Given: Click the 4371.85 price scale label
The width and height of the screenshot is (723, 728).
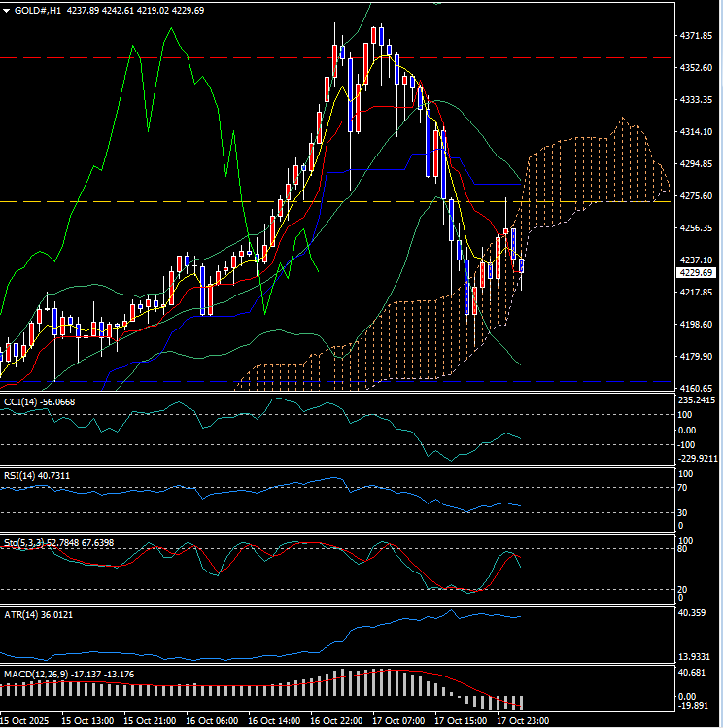Looking at the screenshot, I should 698,36.
